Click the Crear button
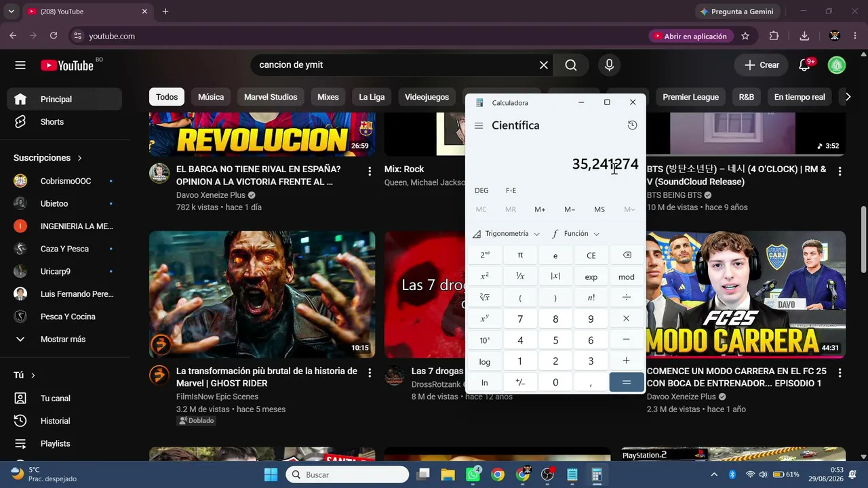This screenshot has width=868, height=488. coord(761,65)
